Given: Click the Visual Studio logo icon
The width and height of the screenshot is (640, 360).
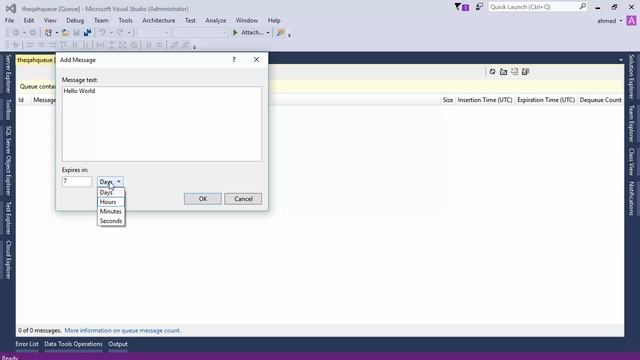Looking at the screenshot, I should pyautogui.click(x=11, y=8).
